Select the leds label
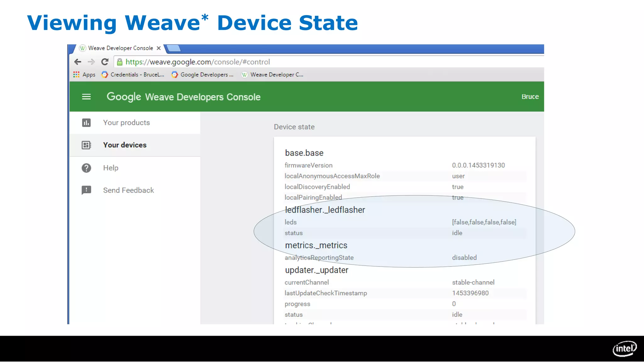Viewport: 644px width, 362px height. (x=291, y=222)
